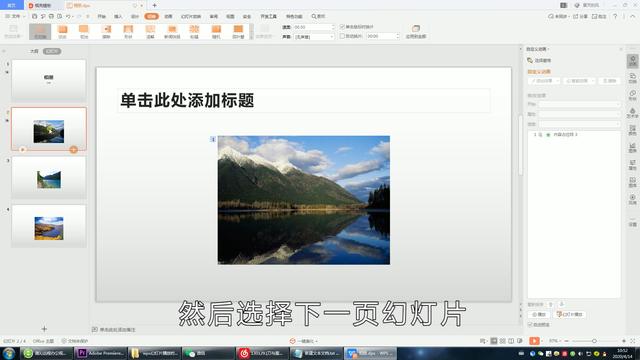Viewport: 640px width, 360px height.
Task: Open the selection pane in animation panel
Action: pos(539,60)
